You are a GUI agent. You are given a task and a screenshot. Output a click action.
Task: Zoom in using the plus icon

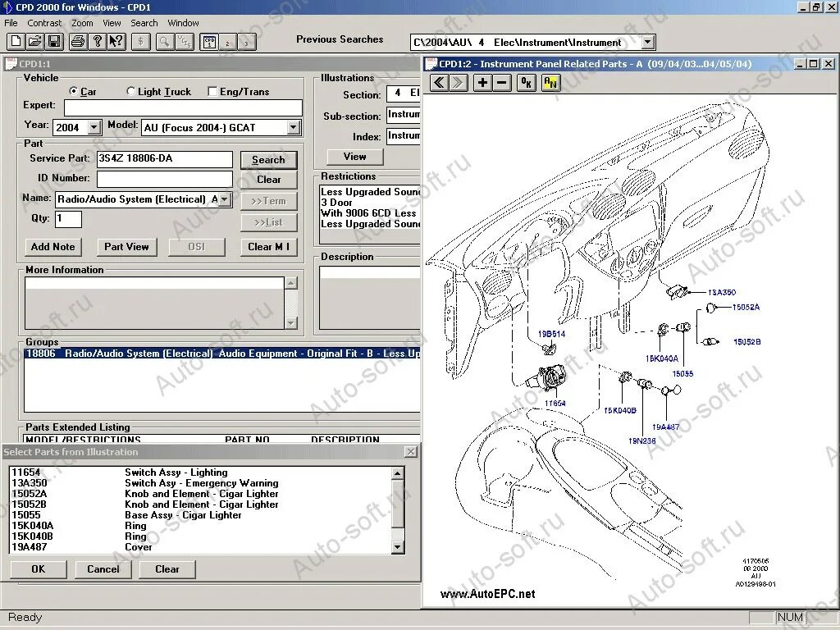[x=482, y=82]
